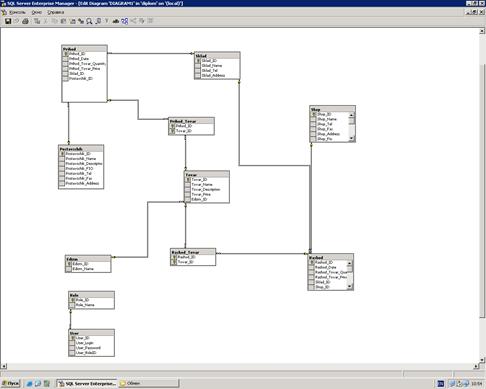Screen dimensions: 486x389
Task: Select row box beside Role_Name column
Action: click(72, 305)
